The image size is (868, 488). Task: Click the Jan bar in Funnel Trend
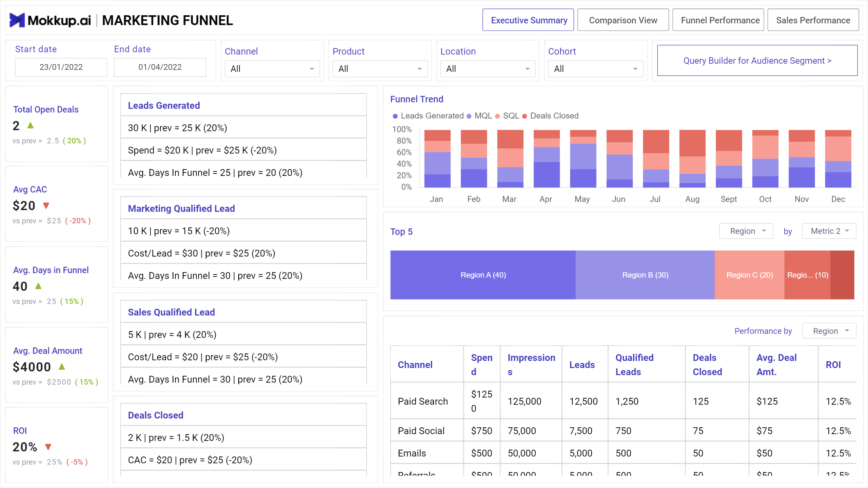click(x=437, y=159)
